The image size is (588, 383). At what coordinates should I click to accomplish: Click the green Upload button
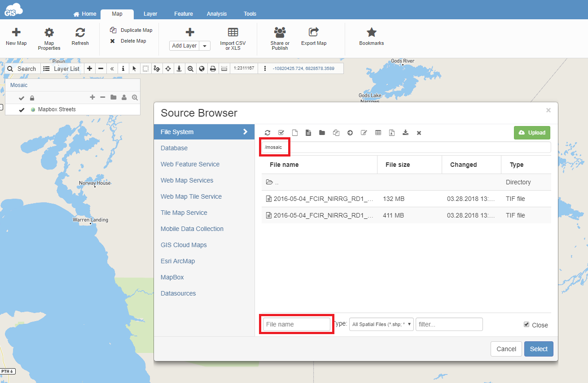(532, 133)
